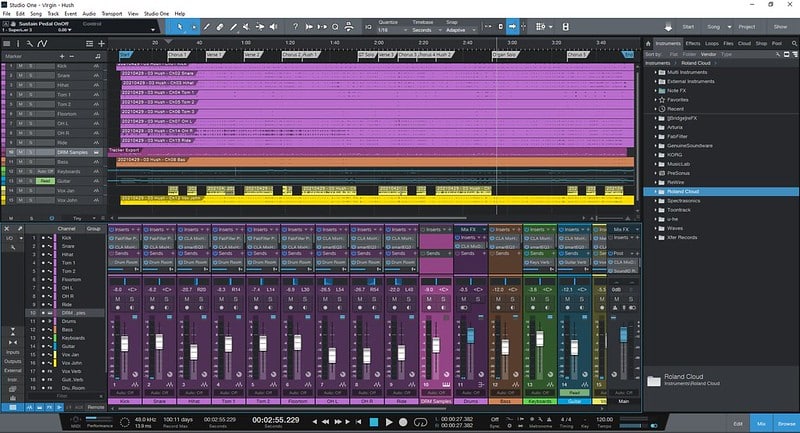
Task: Expand the FabFilter folder in browser
Action: point(656,137)
